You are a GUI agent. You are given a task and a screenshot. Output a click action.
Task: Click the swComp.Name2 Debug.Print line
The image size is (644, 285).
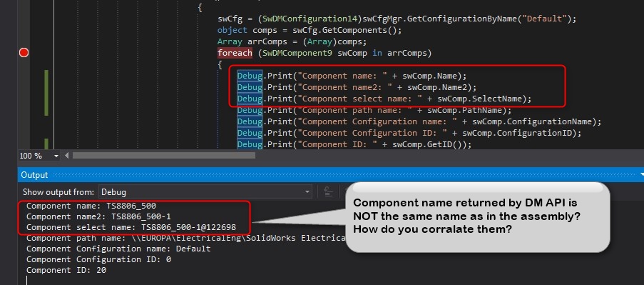[x=357, y=87]
